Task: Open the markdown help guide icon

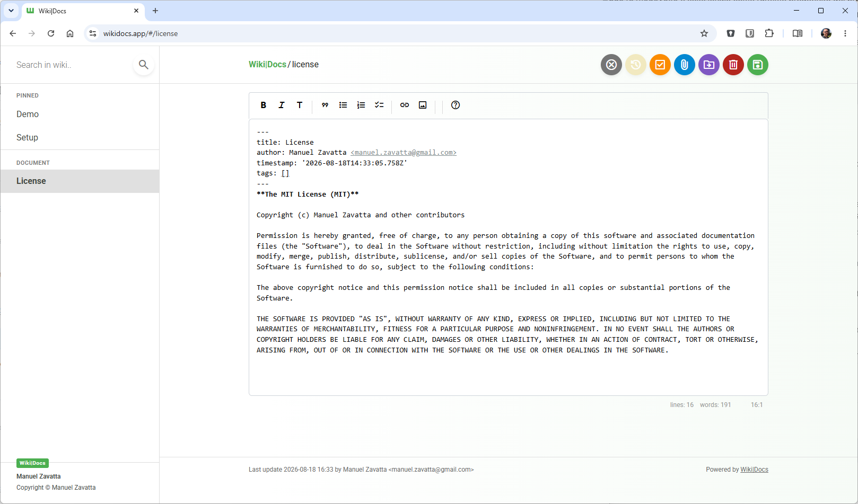Action: tap(456, 105)
